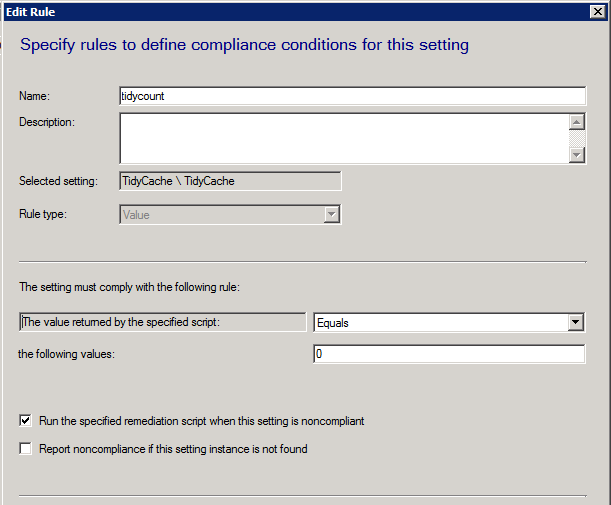Enable Report noncompliance if instance not found

tap(26, 449)
